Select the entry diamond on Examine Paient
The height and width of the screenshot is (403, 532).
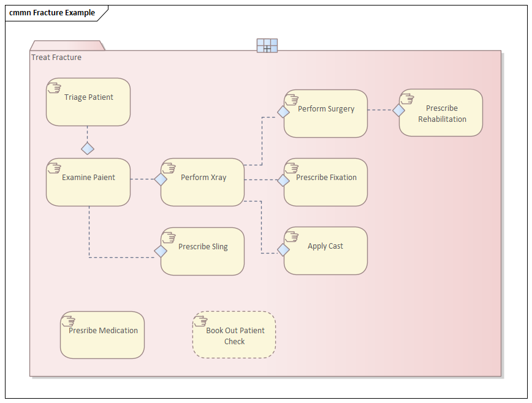[88, 148]
